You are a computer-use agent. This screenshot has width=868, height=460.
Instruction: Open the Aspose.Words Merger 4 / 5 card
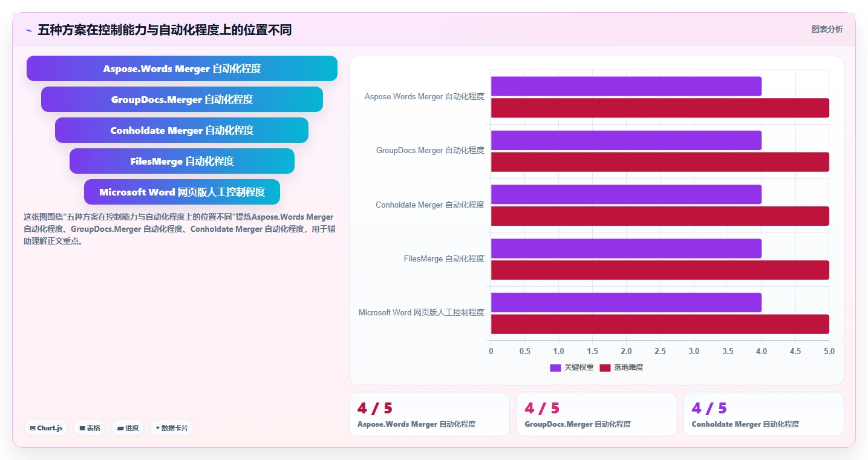429,414
